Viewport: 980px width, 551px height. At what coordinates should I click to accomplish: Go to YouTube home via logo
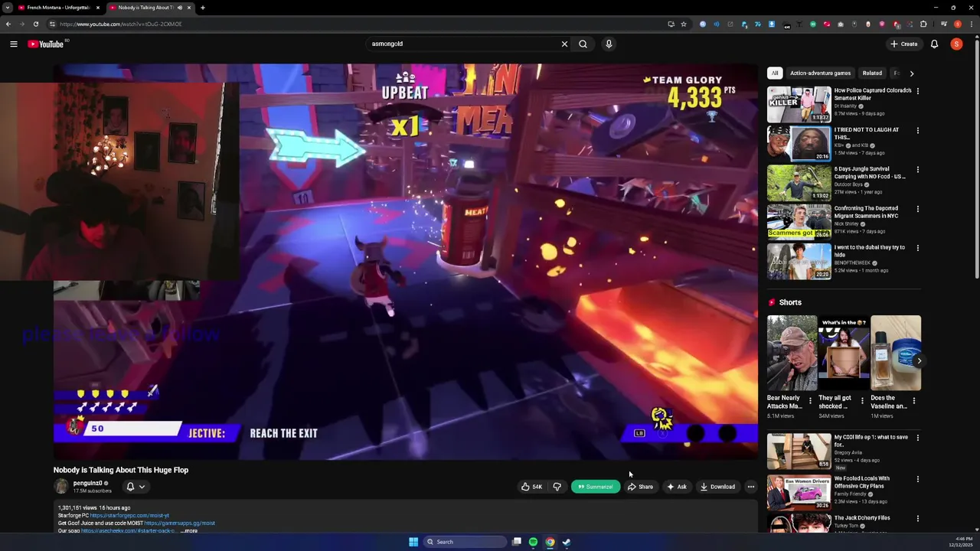pyautogui.click(x=46, y=44)
